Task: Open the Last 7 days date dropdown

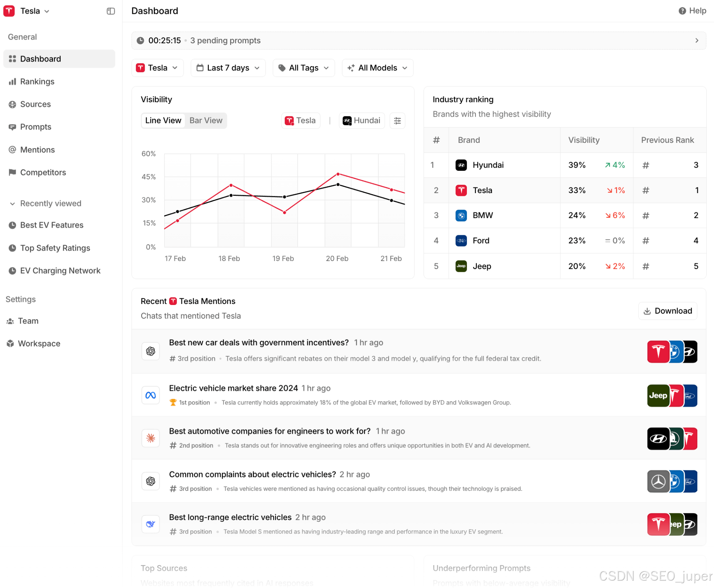Action: tap(228, 68)
